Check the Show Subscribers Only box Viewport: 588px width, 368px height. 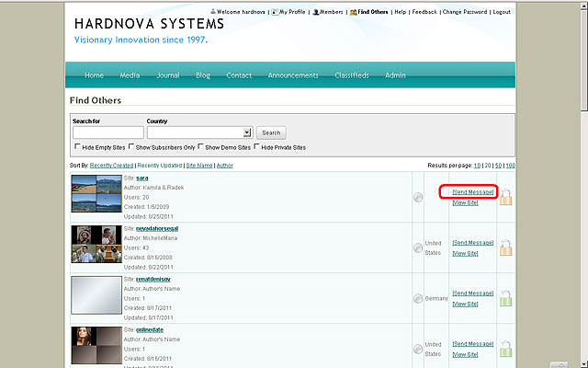click(132, 147)
